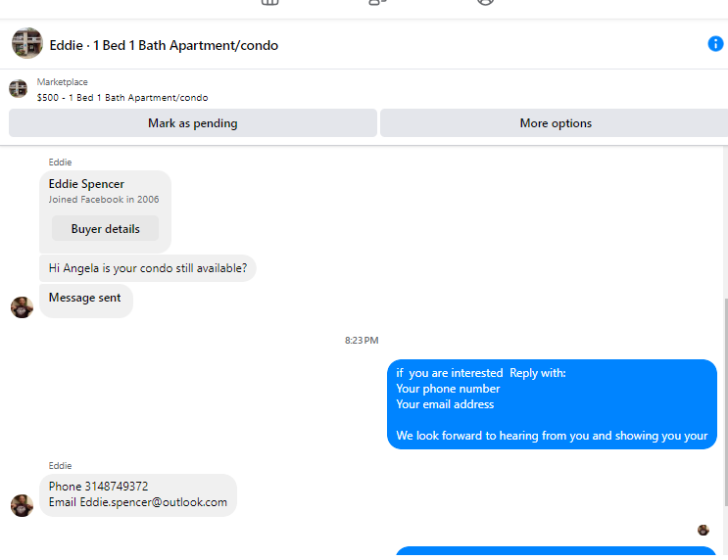View Buyer details for Eddie Spencer
This screenshot has width=728, height=560.
106,228
